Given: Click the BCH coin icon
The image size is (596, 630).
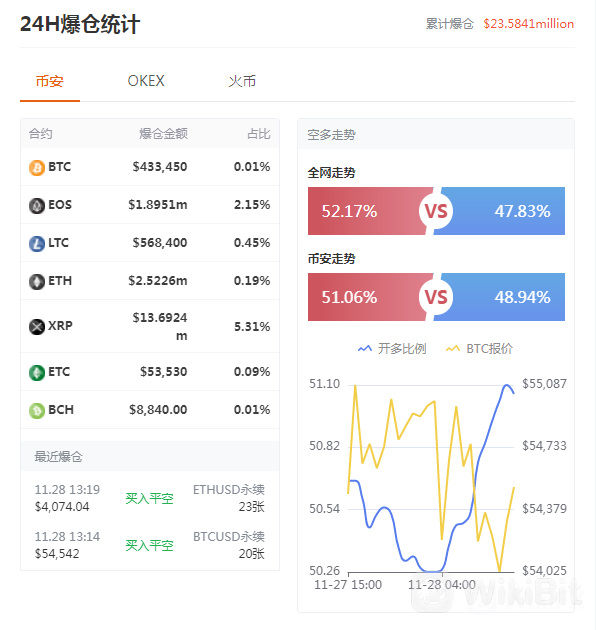Looking at the screenshot, I should click(x=37, y=411).
